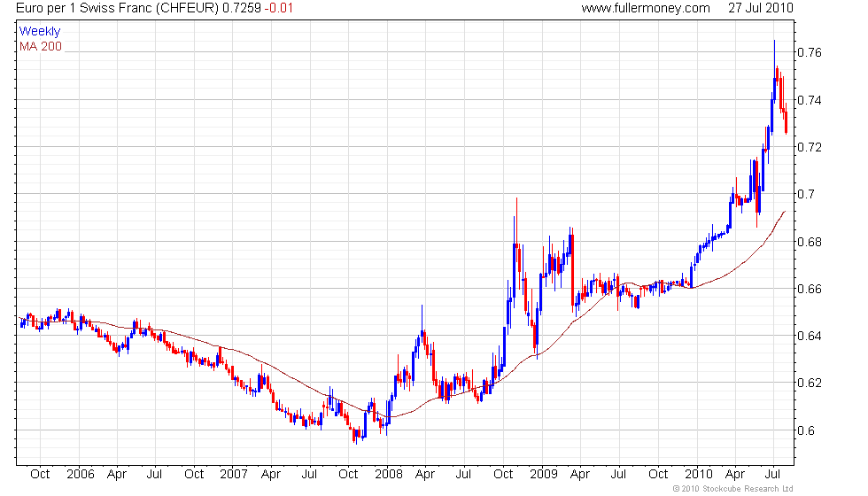
Task: Click the 0.7 y-axis label
Action: pos(806,194)
